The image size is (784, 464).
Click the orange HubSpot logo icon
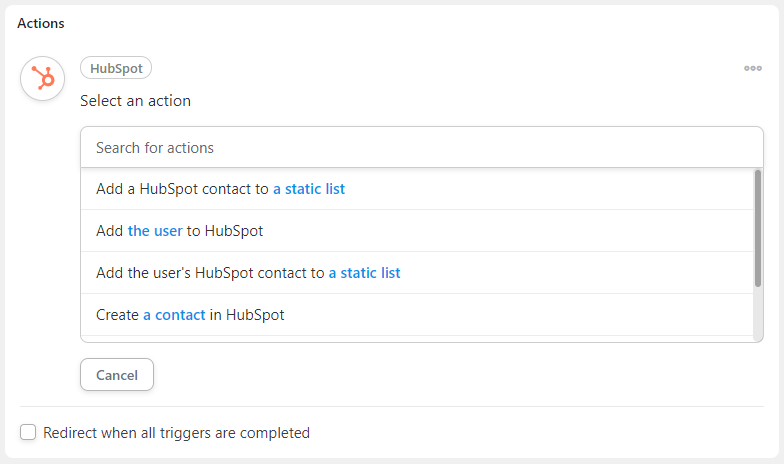point(42,78)
